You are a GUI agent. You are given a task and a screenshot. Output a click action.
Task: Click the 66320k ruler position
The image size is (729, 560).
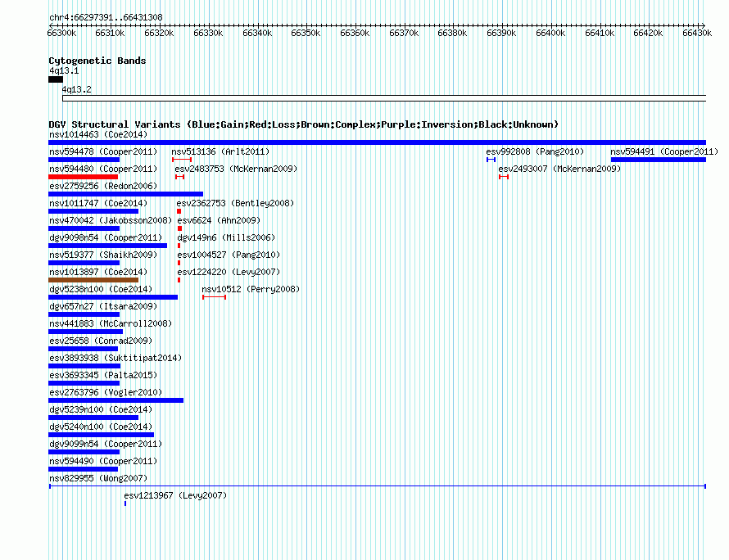(159, 33)
